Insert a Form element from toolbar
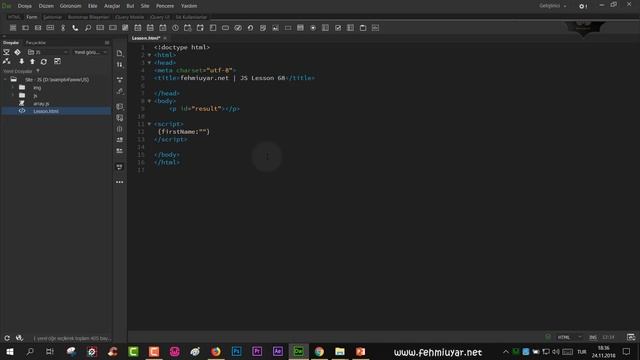Screen dimensions: 640x360 (13, 28)
